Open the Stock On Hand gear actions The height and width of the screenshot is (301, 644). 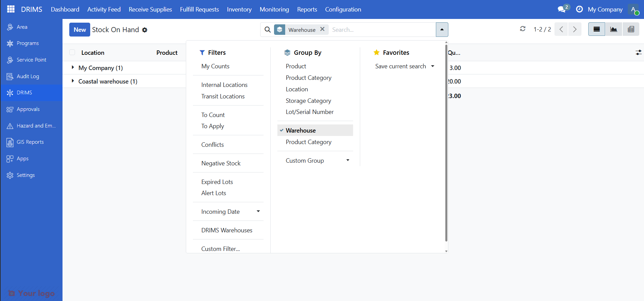(x=145, y=30)
